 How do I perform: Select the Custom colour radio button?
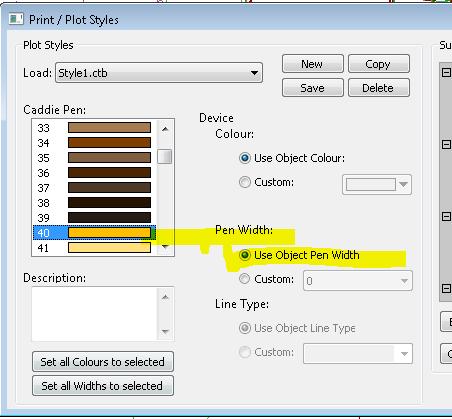pyautogui.click(x=245, y=182)
